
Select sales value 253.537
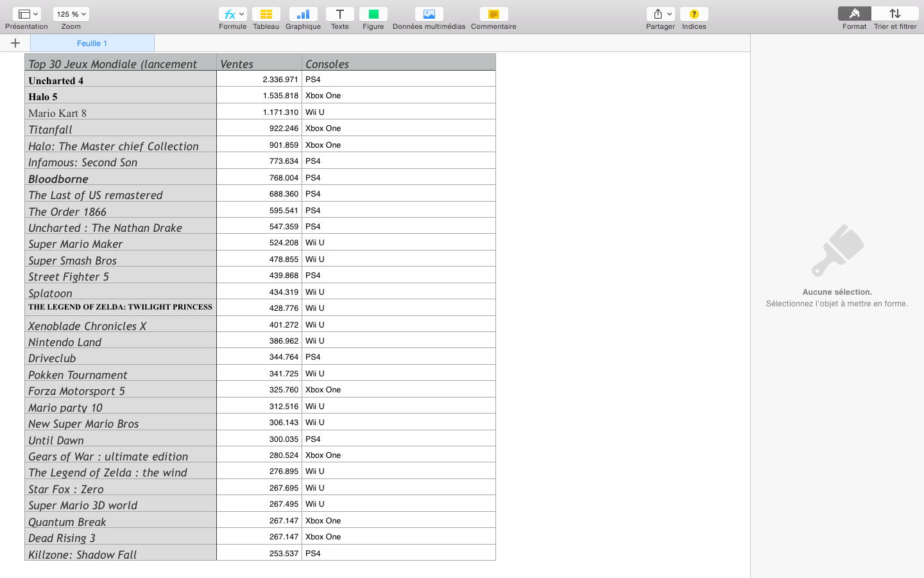pos(259,553)
